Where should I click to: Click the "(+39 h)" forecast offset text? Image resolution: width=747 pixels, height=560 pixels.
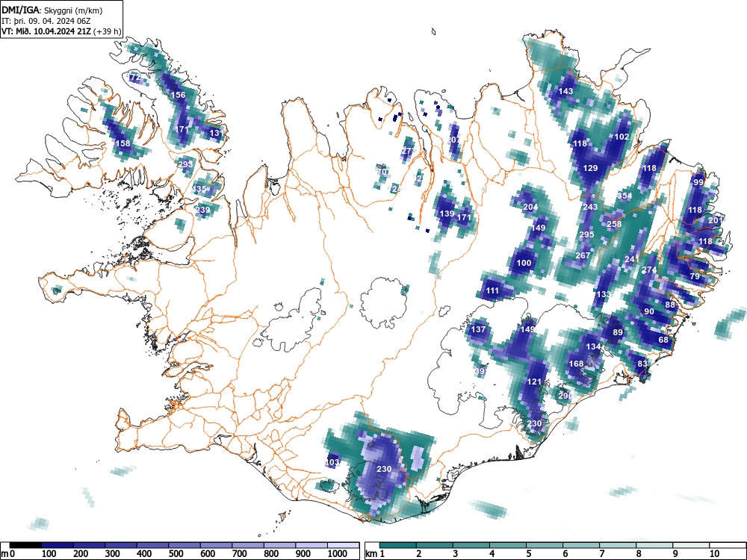tap(108, 31)
